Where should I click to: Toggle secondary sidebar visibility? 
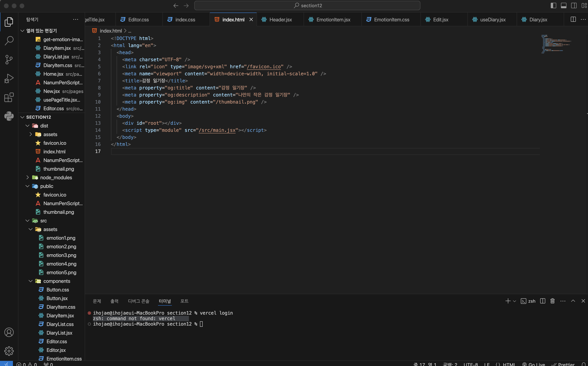pyautogui.click(x=574, y=5)
